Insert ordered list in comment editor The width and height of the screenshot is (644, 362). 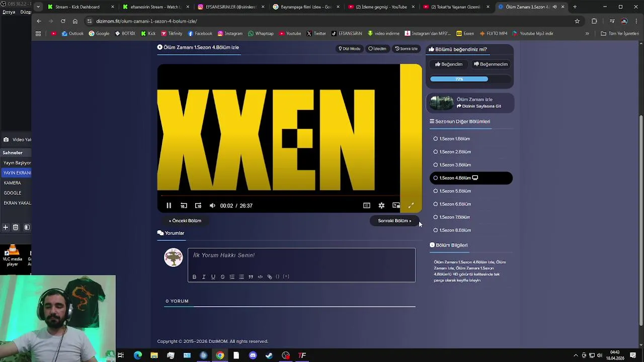coord(232,277)
